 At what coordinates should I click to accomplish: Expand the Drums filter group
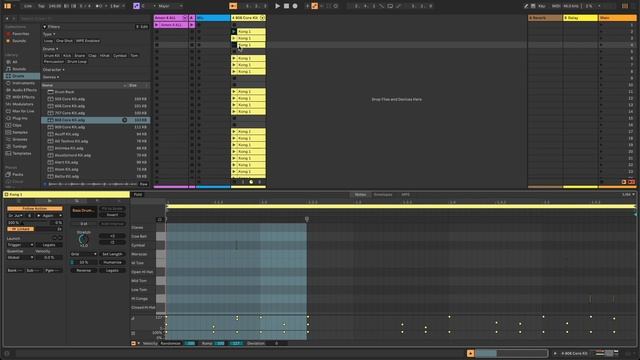point(51,49)
